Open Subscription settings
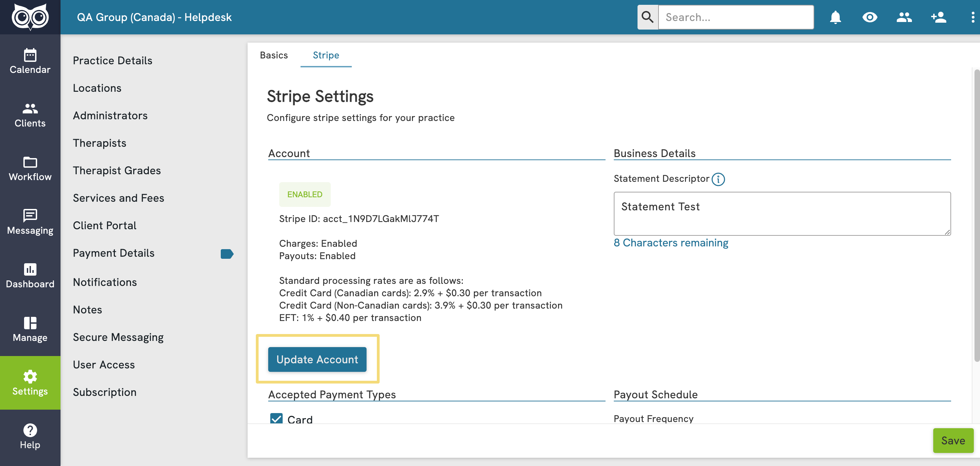Image resolution: width=980 pixels, height=466 pixels. 105,392
